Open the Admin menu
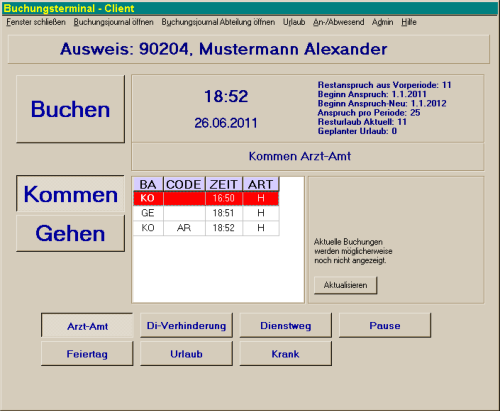The width and height of the screenshot is (500, 412). pos(382,22)
